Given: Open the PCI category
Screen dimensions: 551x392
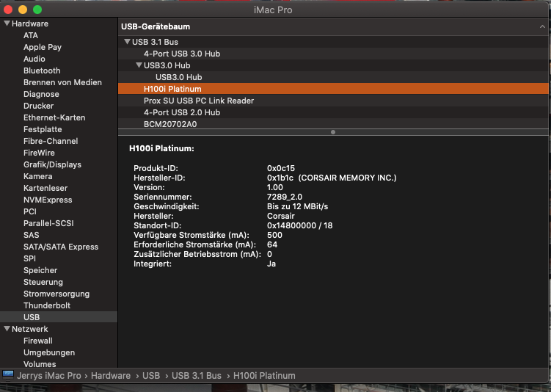Looking at the screenshot, I should 30,211.
